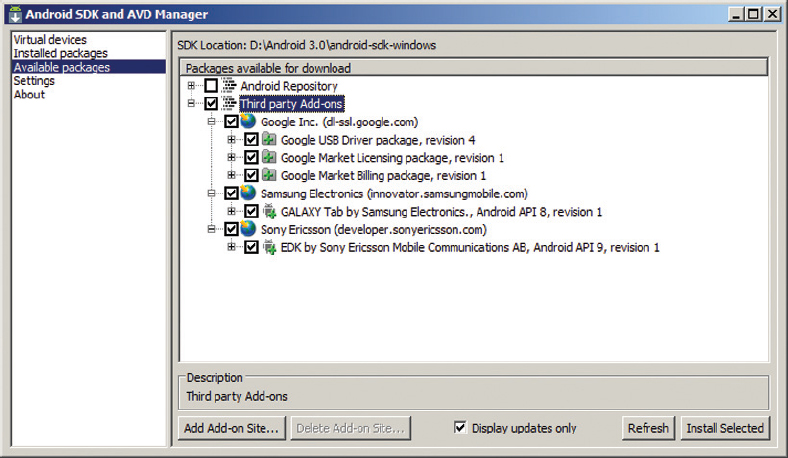
Task: Expand Google USB Driver package node
Action: (231, 139)
